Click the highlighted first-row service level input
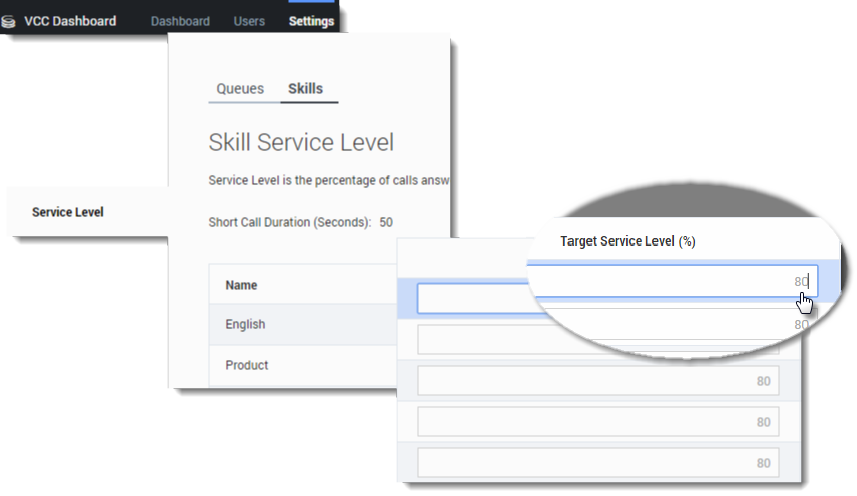The height and width of the screenshot is (496, 857). [470, 299]
